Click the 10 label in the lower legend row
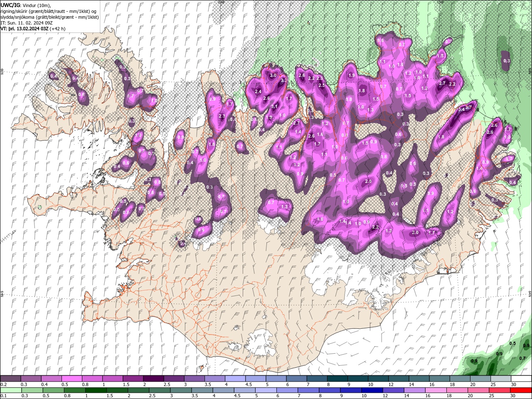This screenshot has height=399, width=532. 364,396
